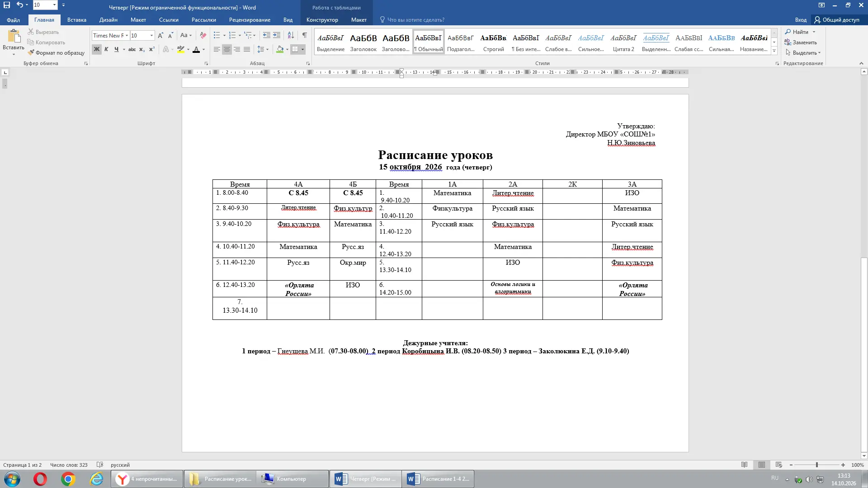Click the zoom slider handle in status bar
868x488 pixels.
pos(816,465)
